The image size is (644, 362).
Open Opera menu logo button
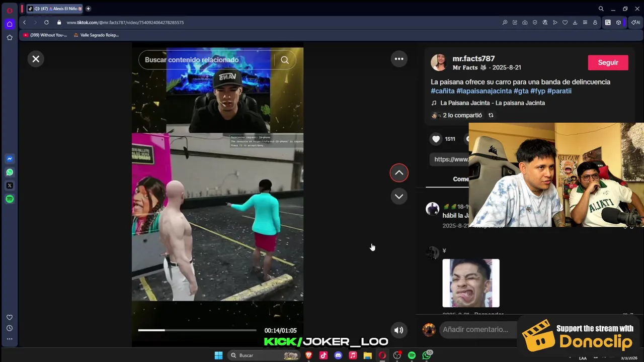click(x=9, y=10)
